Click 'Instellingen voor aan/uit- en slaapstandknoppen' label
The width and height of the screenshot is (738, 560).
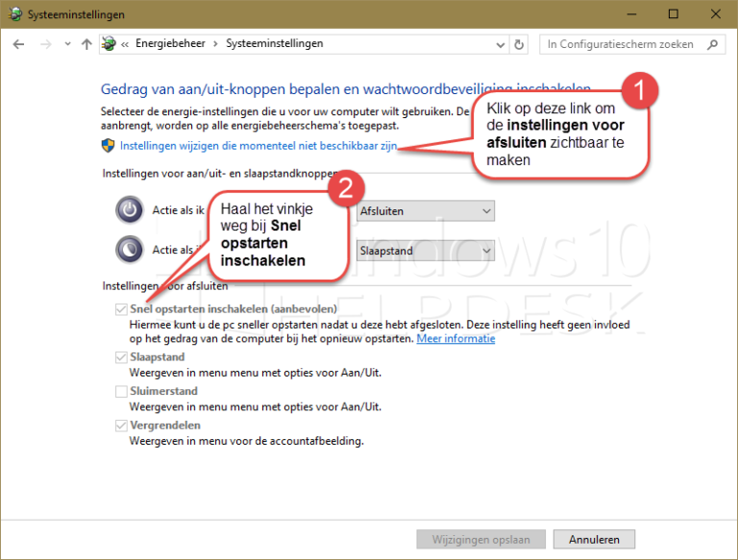(220, 174)
